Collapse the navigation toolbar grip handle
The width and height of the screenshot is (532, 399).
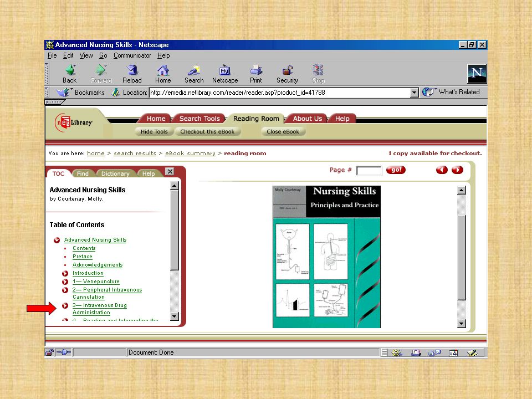pyautogui.click(x=48, y=74)
